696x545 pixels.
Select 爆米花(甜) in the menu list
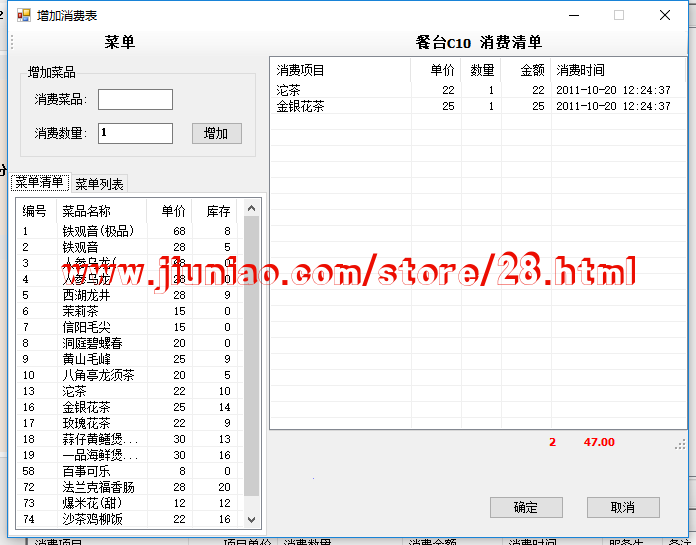click(x=130, y=503)
